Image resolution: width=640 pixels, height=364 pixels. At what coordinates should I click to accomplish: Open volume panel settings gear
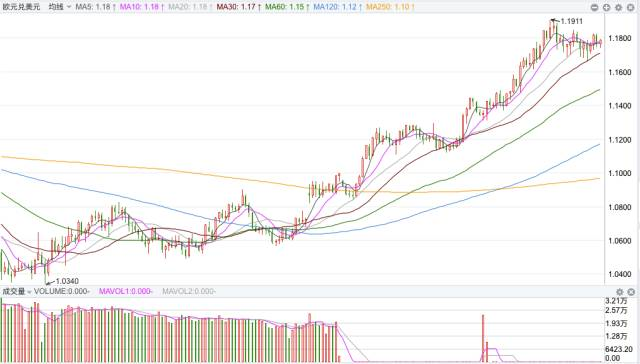(619, 292)
